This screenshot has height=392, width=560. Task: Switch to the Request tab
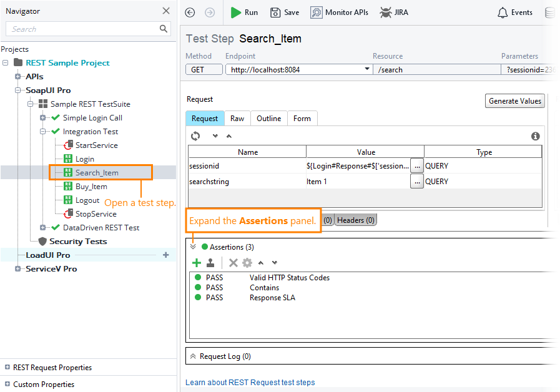tap(205, 119)
